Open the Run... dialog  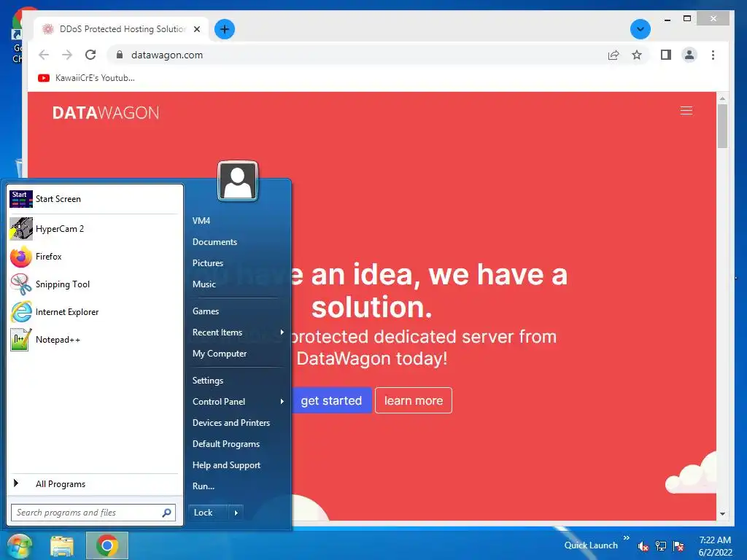[x=204, y=486]
